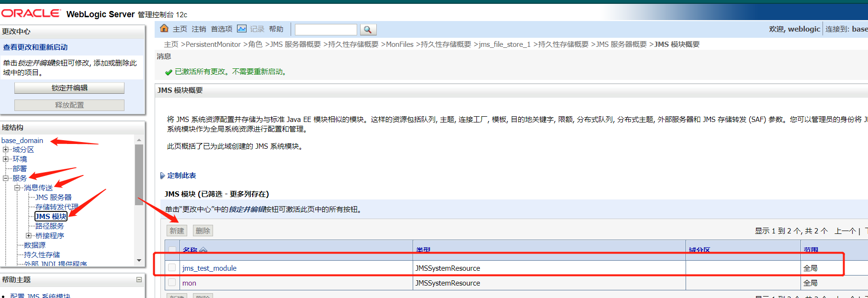Click breadcrumb link PersistentMonitor
This screenshot has height=298, width=868.
213,44
